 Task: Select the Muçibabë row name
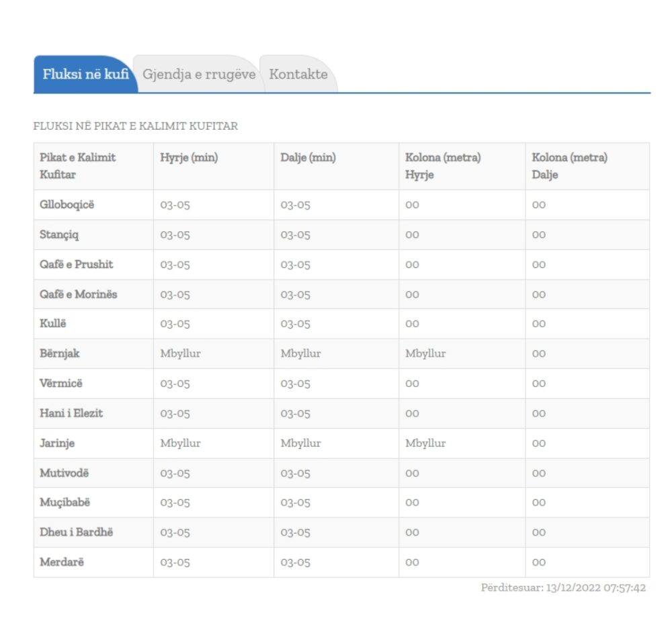click(x=65, y=503)
